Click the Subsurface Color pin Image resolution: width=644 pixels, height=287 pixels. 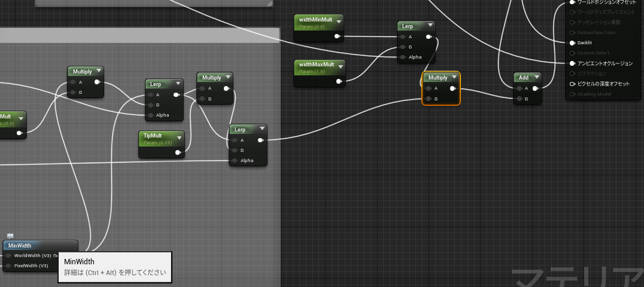[x=573, y=32]
